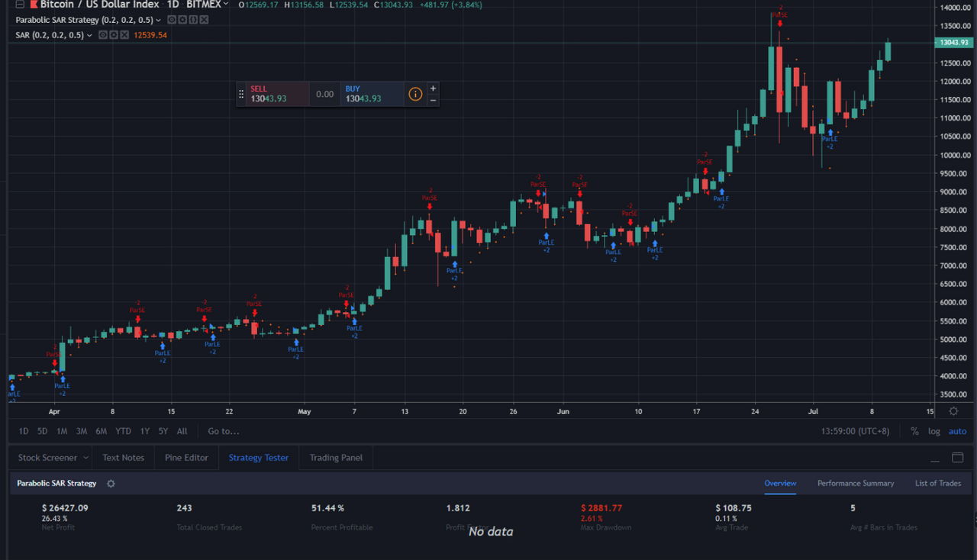Open strategy tester settings gear icon
977x560 pixels.
111,484
